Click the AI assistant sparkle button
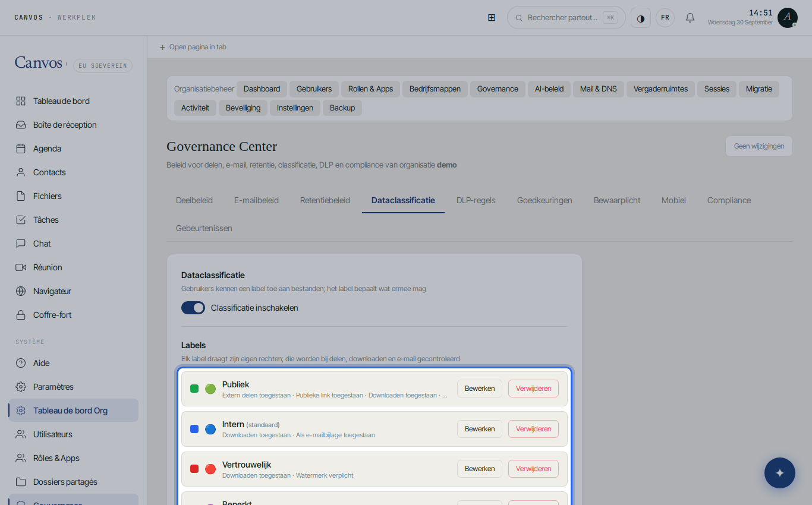Viewport: 812px width, 505px height. [x=780, y=473]
